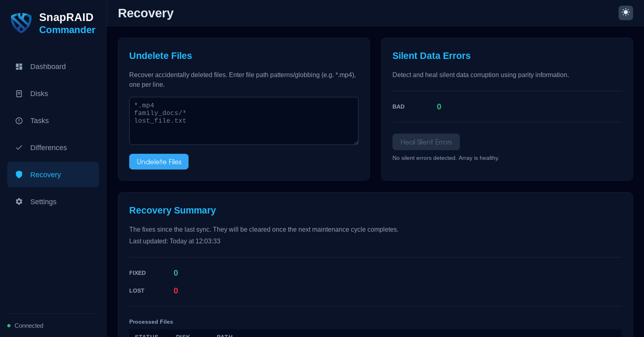The width and height of the screenshot is (644, 337).
Task: Click the green FIXED count value
Action: [176, 273]
